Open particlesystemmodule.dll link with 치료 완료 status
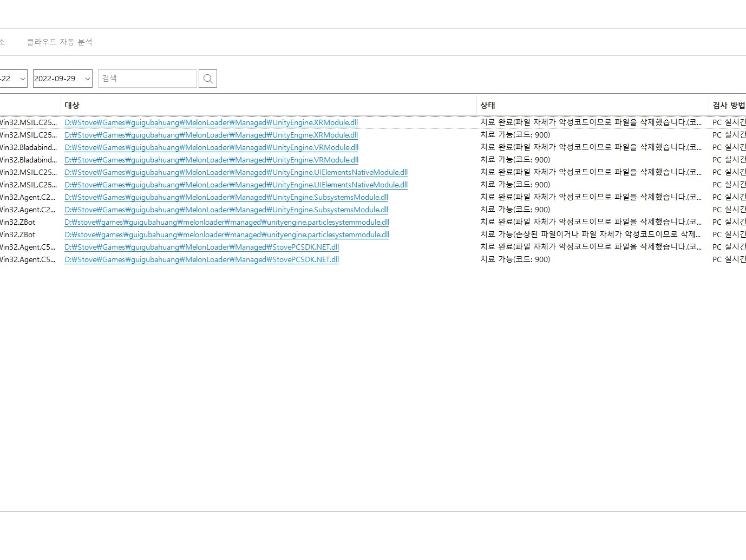This screenshot has width=746, height=560. coord(227,222)
